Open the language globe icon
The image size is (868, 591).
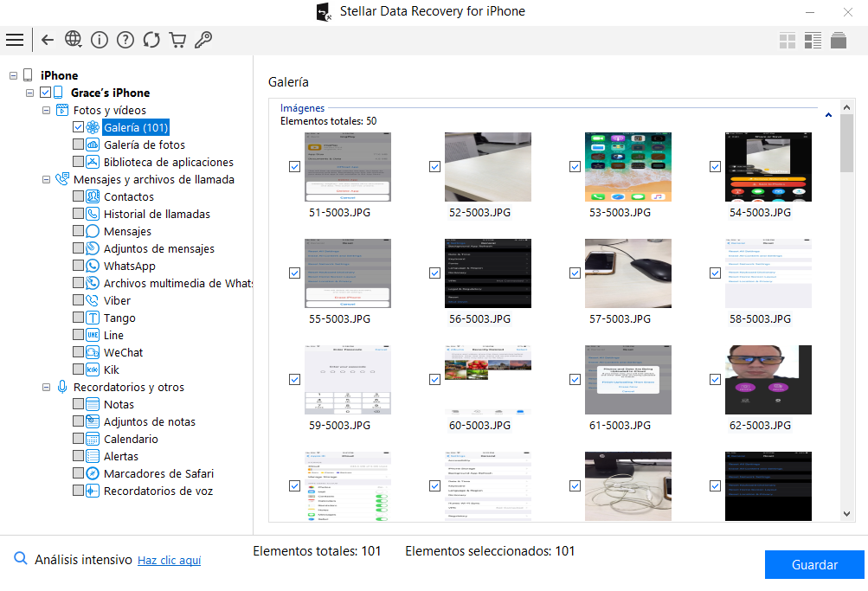[74, 40]
